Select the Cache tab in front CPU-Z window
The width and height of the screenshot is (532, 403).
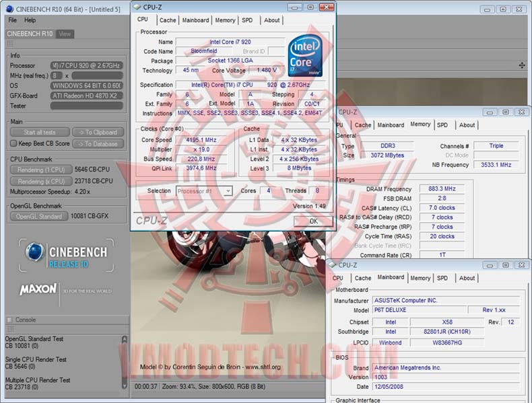pos(168,20)
